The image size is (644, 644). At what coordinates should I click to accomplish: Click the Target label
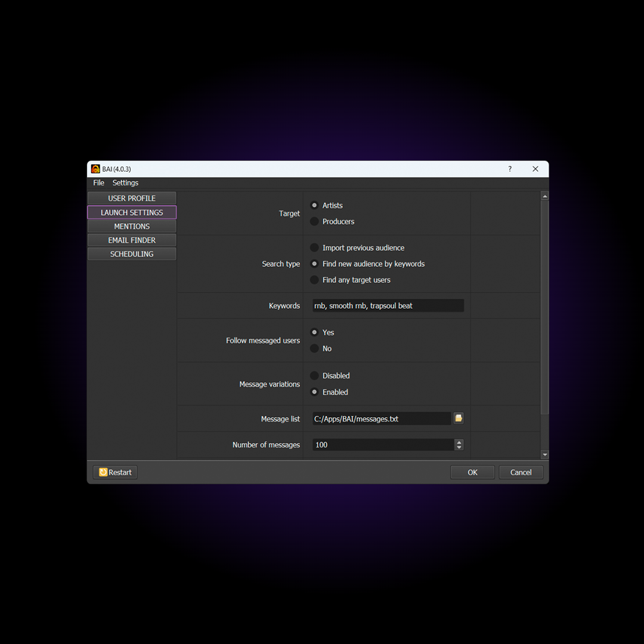coord(289,213)
